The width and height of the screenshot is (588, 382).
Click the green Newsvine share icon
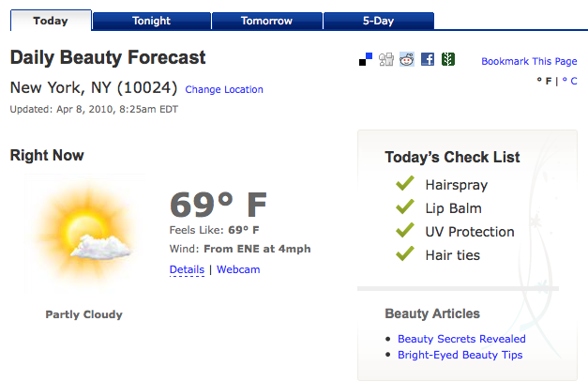[x=448, y=60]
